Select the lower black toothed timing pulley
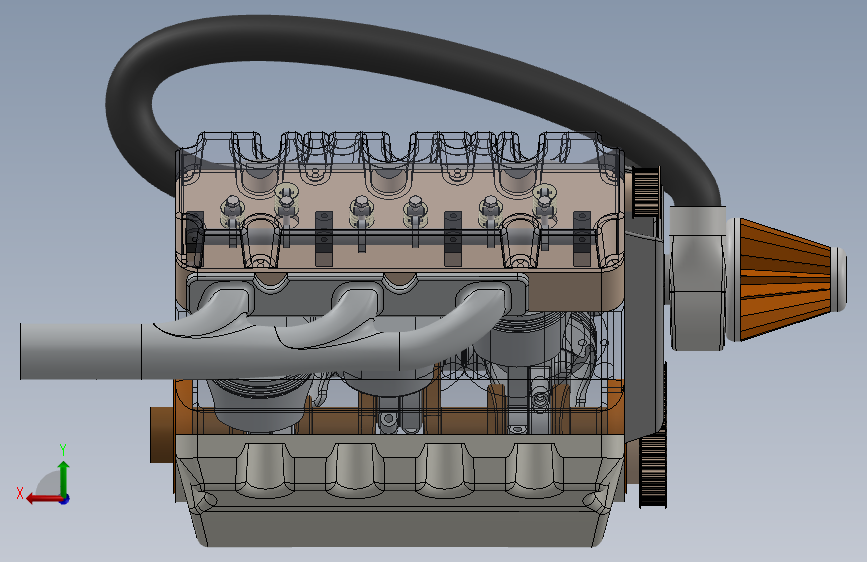Viewport: 867px width, 562px height. [652, 469]
